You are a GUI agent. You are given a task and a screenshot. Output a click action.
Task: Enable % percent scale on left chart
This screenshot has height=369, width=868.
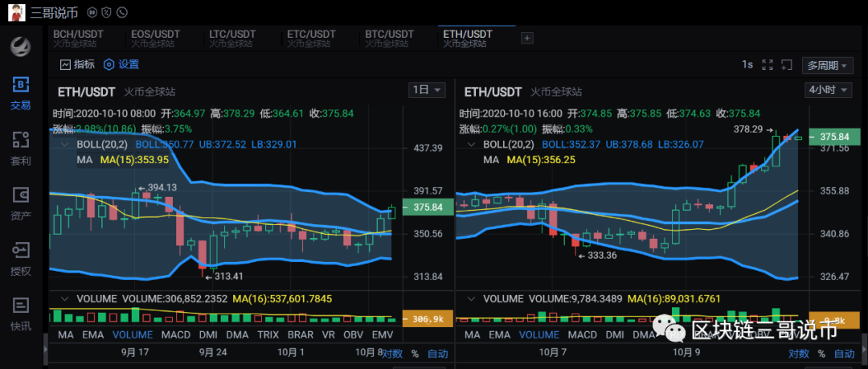(416, 354)
